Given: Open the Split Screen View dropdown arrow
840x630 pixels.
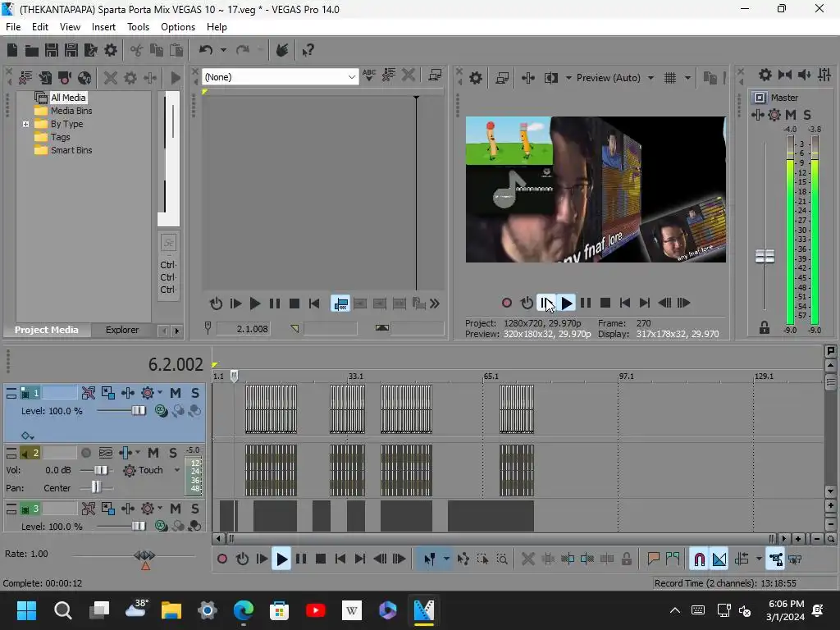Looking at the screenshot, I should point(568,78).
